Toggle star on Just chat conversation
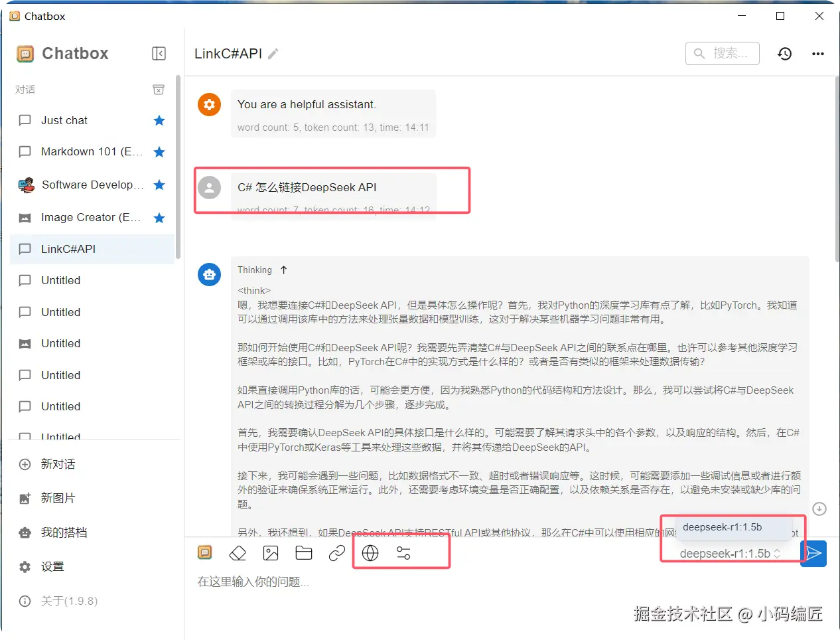This screenshot has height=640, width=840. [x=159, y=120]
